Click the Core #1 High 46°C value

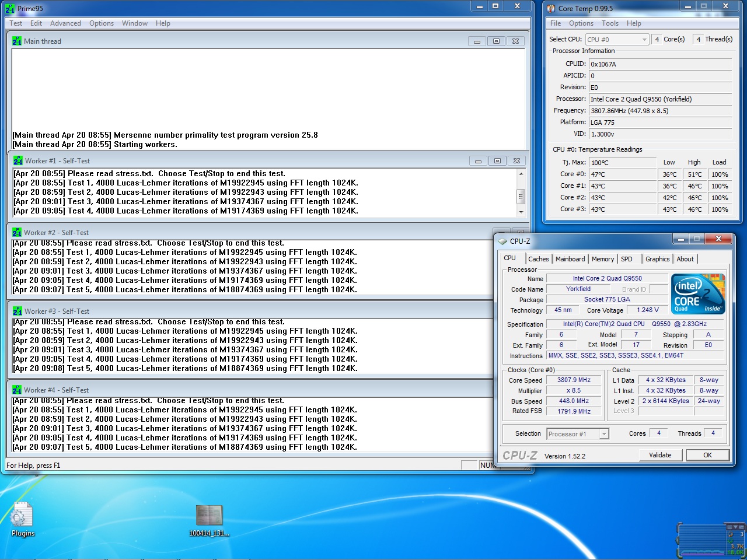pyautogui.click(x=694, y=186)
